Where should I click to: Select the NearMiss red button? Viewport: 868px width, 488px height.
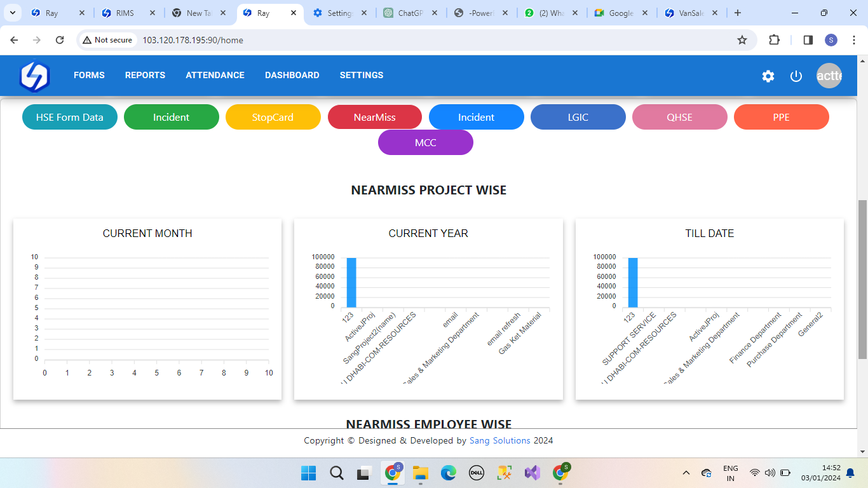tap(375, 117)
